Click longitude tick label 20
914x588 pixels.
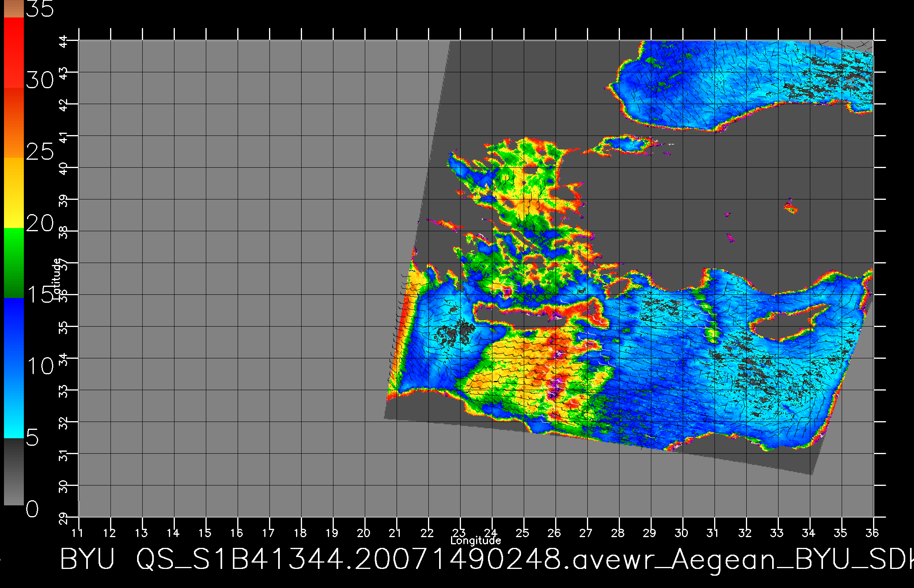pyautogui.click(x=364, y=533)
